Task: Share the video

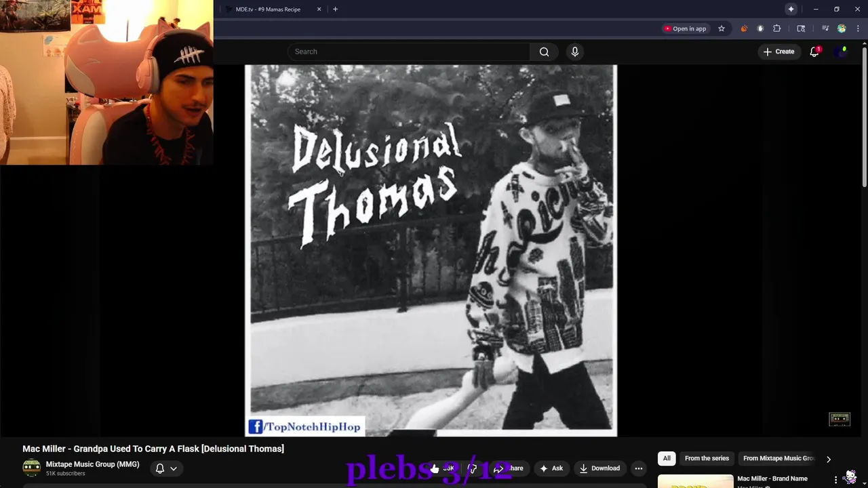Action: pyautogui.click(x=509, y=468)
